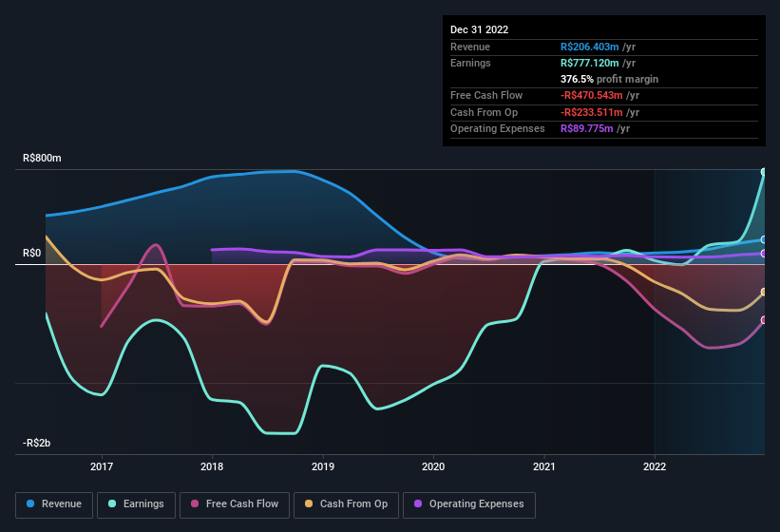Click the 2019 x-axis label
Image resolution: width=780 pixels, height=532 pixels.
point(323,466)
